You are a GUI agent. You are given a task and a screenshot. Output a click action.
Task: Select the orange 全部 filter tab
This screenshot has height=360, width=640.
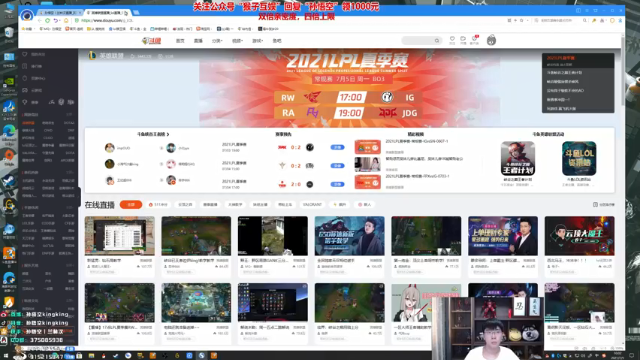point(131,204)
